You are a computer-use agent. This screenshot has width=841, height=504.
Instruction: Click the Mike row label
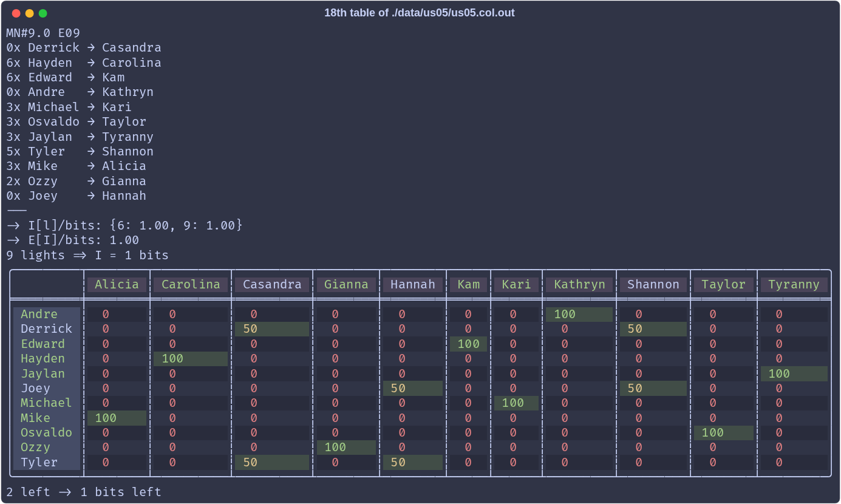coord(47,418)
